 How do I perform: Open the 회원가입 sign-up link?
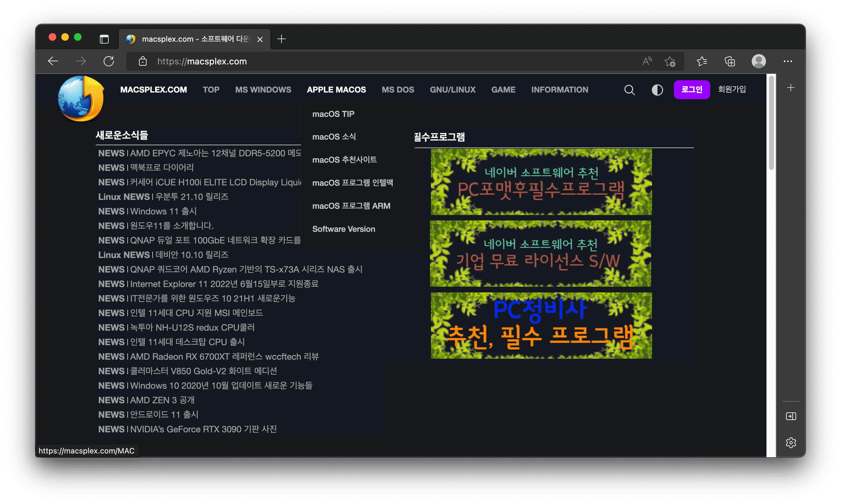click(x=732, y=89)
